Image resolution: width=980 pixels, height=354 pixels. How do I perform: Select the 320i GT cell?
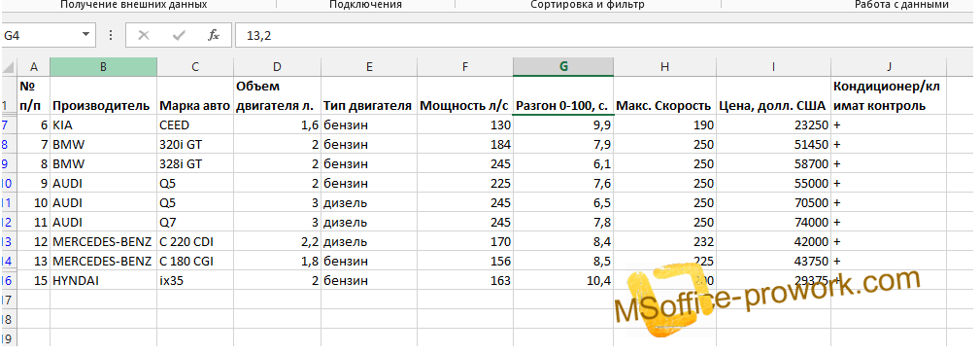coord(195,145)
